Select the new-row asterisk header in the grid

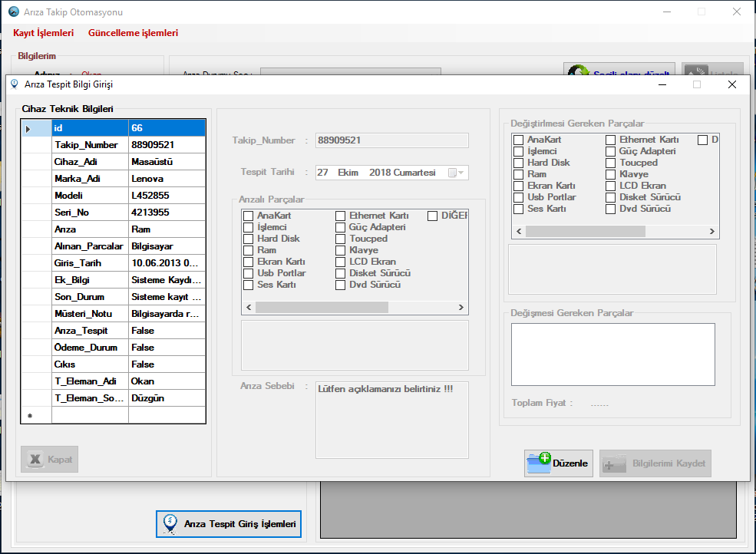coord(30,415)
